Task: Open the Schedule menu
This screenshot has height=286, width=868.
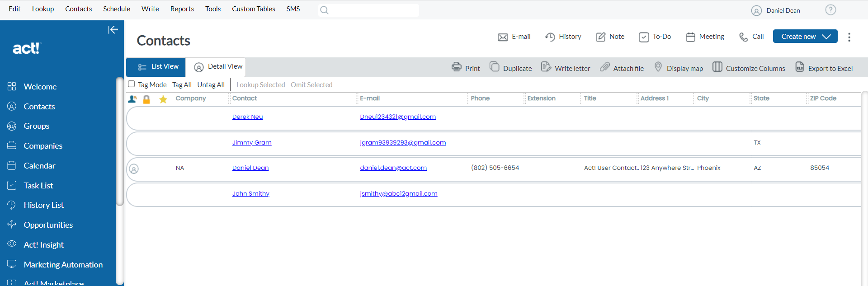Action: 117,9
